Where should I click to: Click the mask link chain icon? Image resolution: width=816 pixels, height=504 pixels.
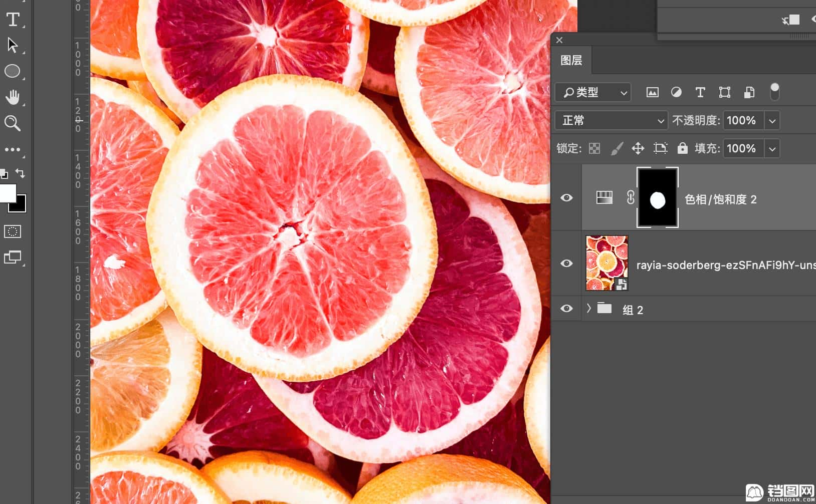pyautogui.click(x=631, y=197)
